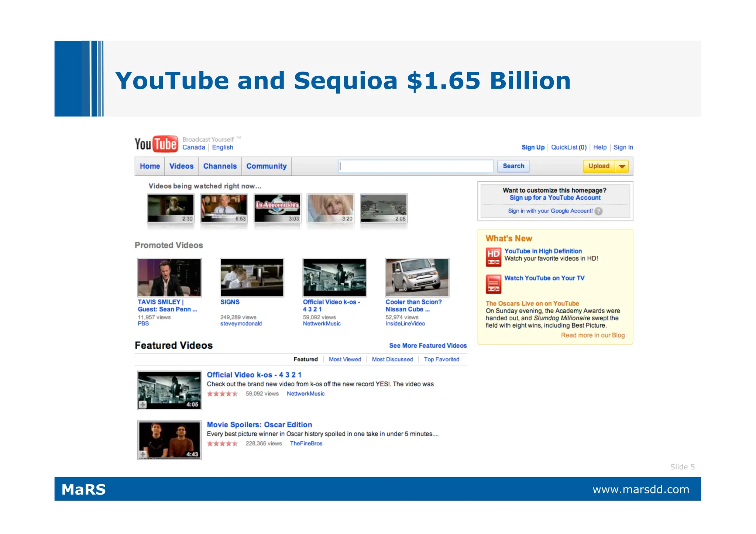
Task: Click into the search text field
Action: 416,166
